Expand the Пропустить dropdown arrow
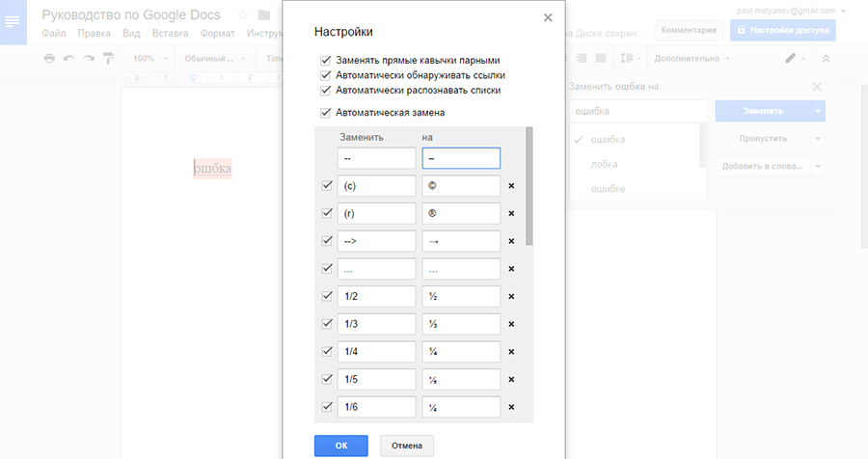 click(x=818, y=139)
